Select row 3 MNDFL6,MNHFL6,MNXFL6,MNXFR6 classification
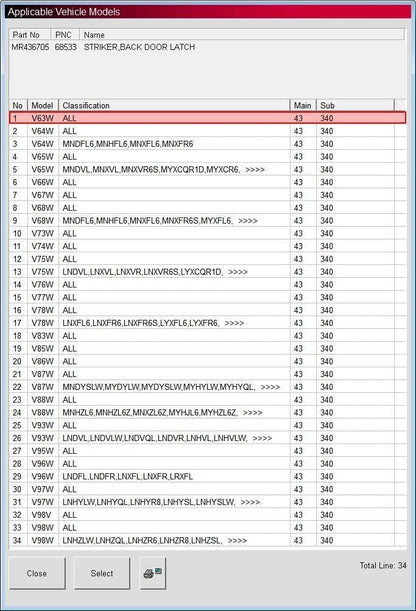The height and width of the screenshot is (611, 416). tap(128, 144)
